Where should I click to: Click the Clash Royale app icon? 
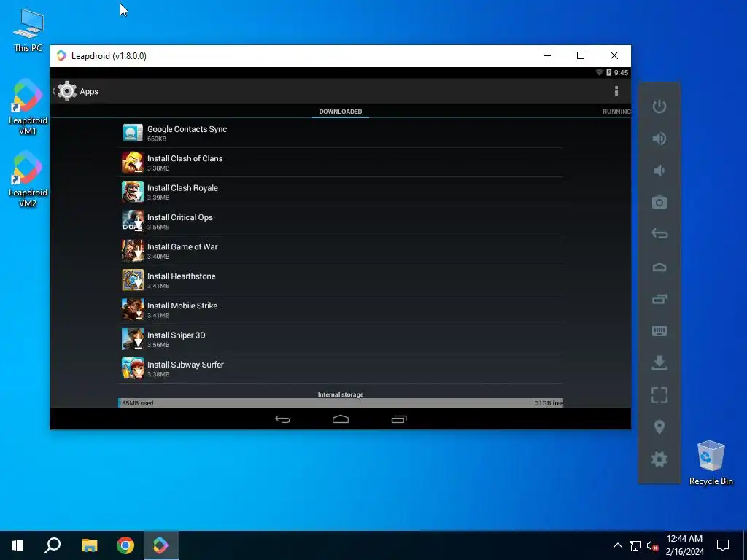click(133, 192)
